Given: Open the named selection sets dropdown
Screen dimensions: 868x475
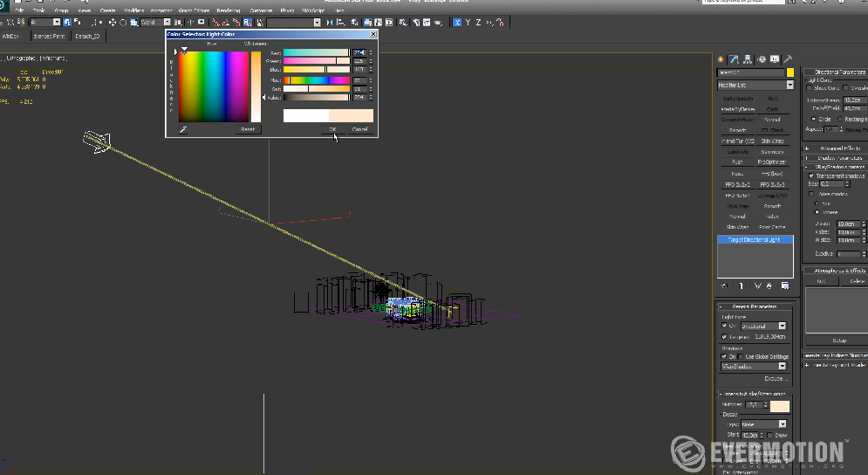Looking at the screenshot, I should 294,22.
